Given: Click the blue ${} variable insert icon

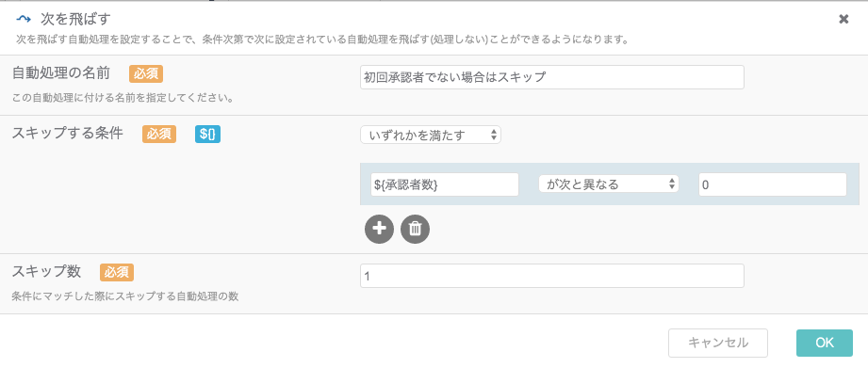Looking at the screenshot, I should pyautogui.click(x=207, y=135).
